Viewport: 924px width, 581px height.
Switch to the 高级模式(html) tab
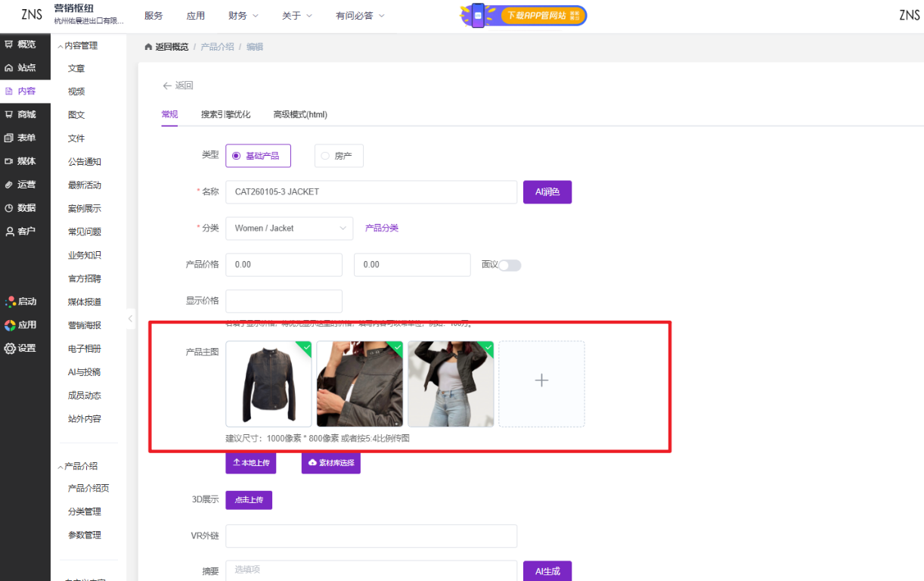click(300, 115)
